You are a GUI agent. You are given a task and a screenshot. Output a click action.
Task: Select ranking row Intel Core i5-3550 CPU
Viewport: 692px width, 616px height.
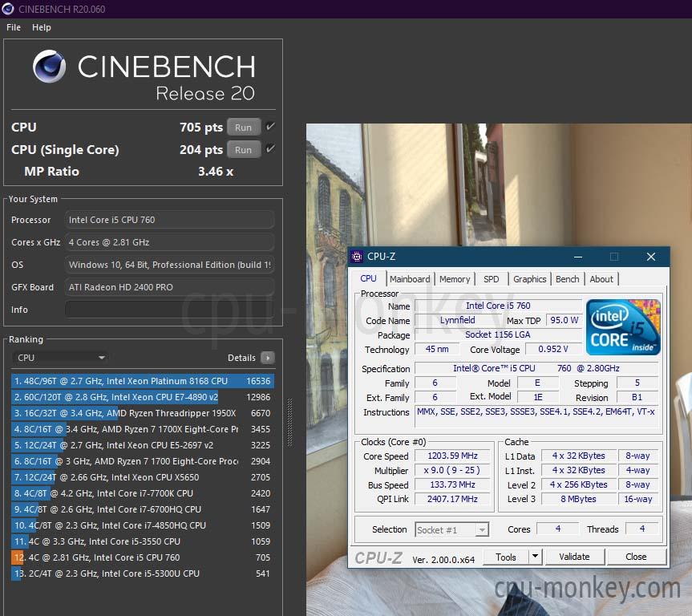pos(143,541)
